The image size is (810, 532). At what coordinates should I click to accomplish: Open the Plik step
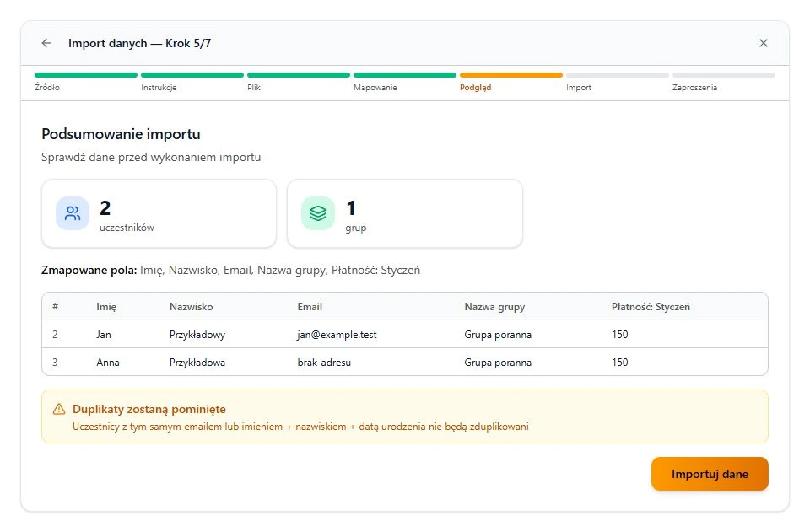[x=299, y=82]
